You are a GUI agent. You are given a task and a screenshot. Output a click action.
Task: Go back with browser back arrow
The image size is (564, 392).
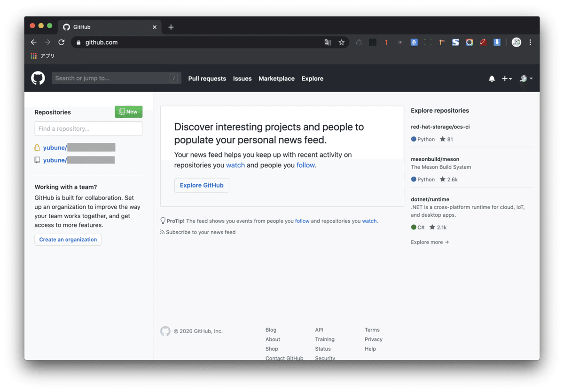[x=34, y=42]
